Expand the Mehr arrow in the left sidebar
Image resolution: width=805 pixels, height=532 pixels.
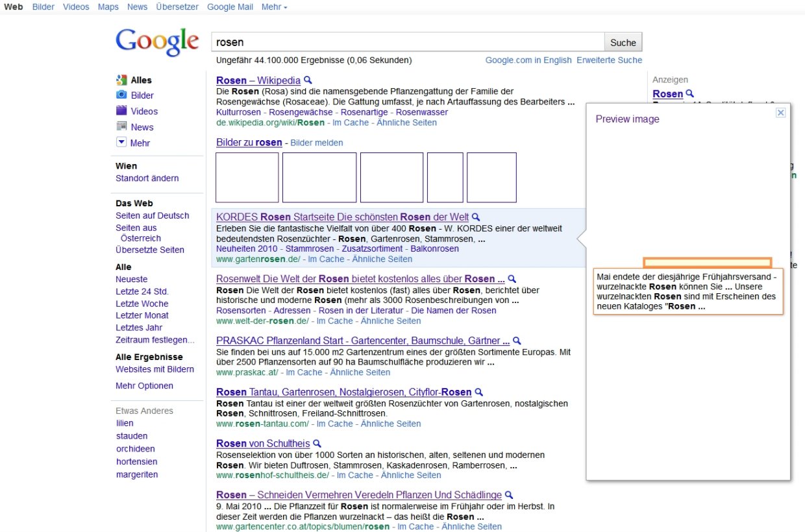121,143
